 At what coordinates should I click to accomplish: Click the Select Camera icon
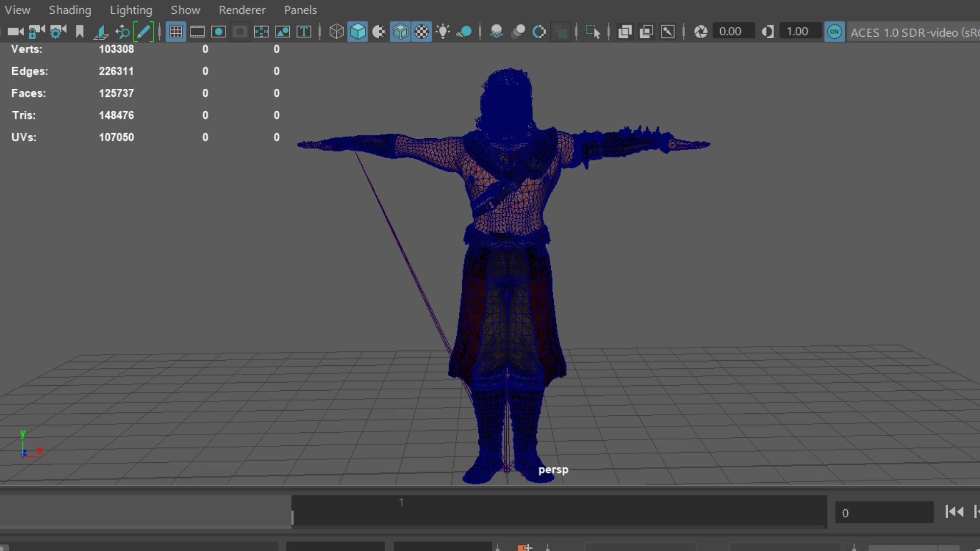point(15,32)
